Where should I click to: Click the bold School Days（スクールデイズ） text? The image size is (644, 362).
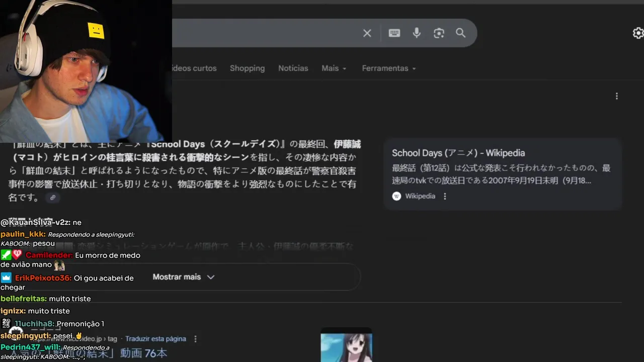click(x=218, y=144)
